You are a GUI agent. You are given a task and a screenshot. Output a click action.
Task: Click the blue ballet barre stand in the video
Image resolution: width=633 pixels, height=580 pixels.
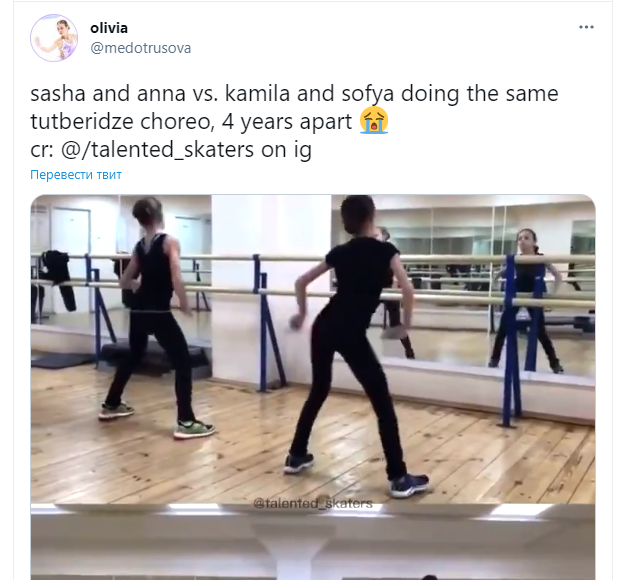[512, 341]
